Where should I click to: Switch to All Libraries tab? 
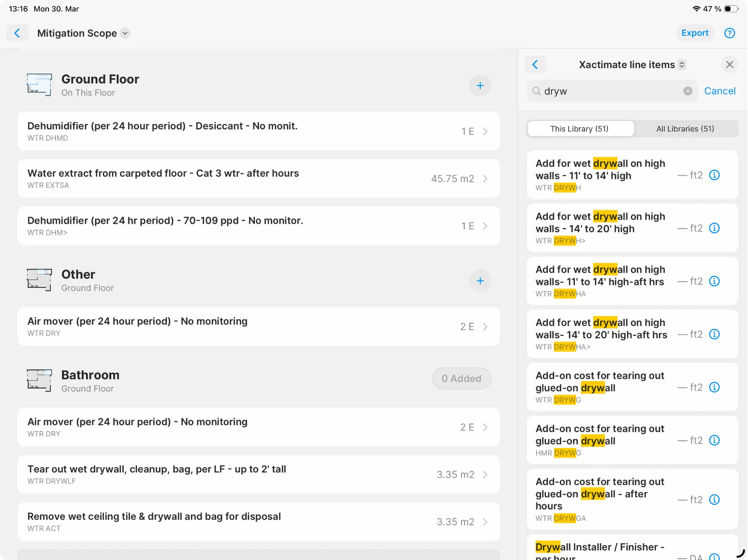(685, 129)
